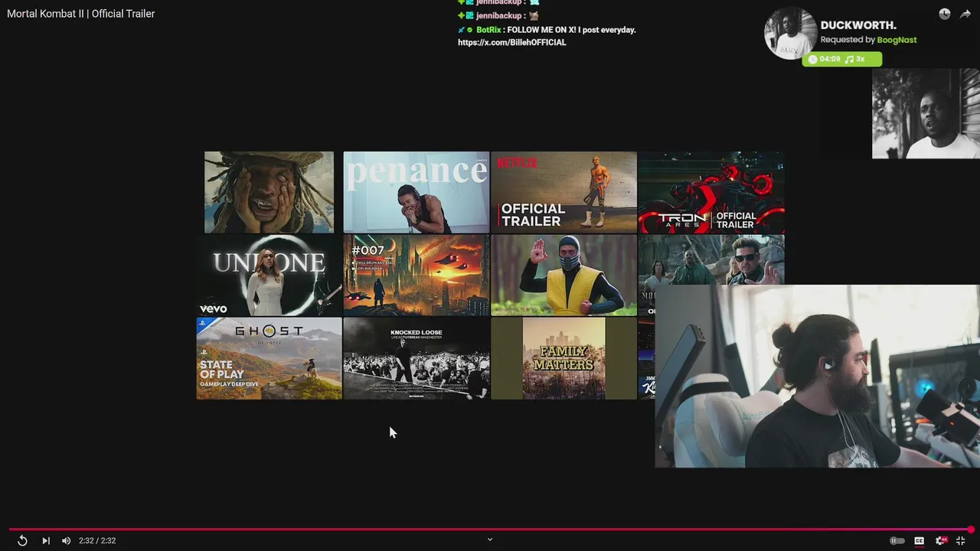Open the Ghost State of Play thumbnail

pyautogui.click(x=269, y=358)
